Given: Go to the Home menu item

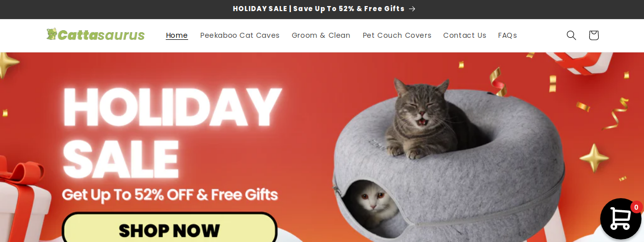Looking at the screenshot, I should pos(177,35).
